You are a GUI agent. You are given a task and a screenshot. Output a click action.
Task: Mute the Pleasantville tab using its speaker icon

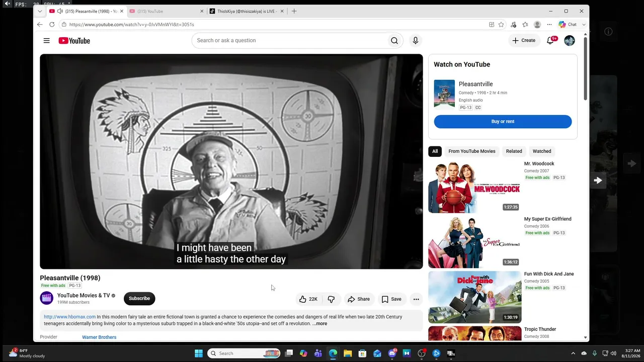click(60, 11)
